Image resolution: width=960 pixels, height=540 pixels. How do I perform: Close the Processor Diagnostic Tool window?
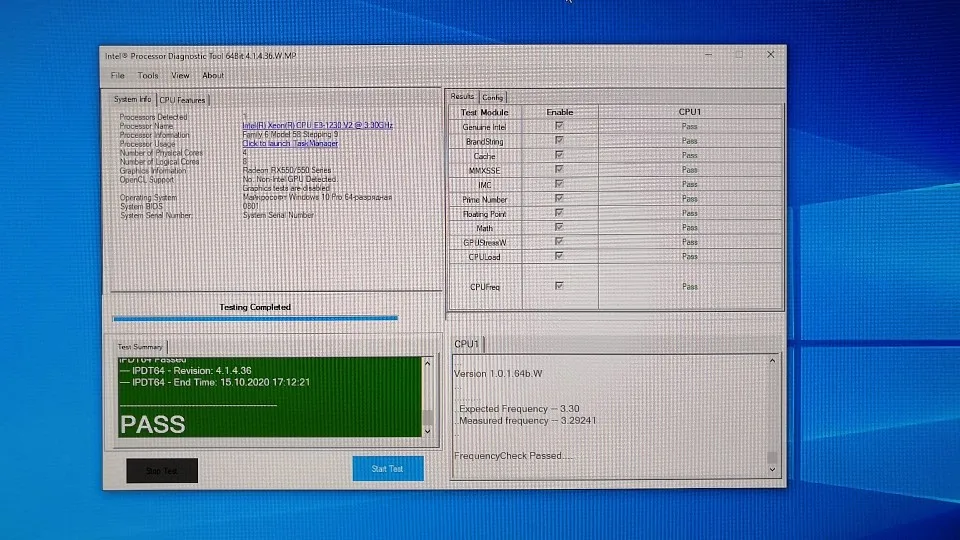click(x=771, y=54)
